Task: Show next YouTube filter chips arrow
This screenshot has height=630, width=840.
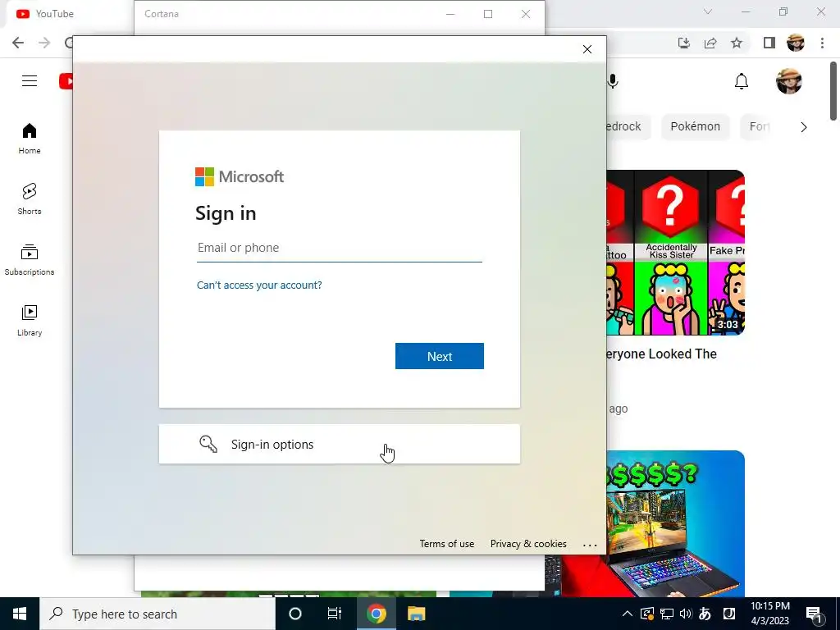Action: [804, 127]
